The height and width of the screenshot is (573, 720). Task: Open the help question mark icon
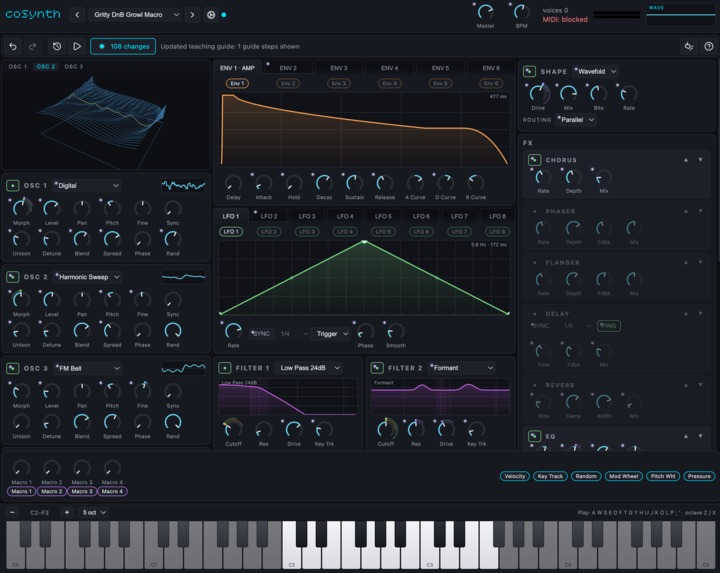[709, 46]
